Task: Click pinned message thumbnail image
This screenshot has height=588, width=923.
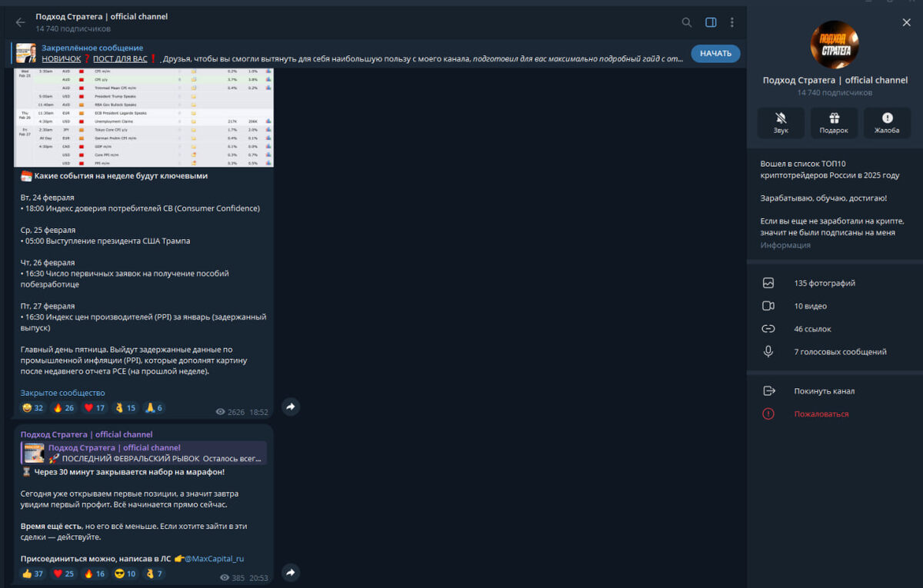Action: [x=27, y=53]
